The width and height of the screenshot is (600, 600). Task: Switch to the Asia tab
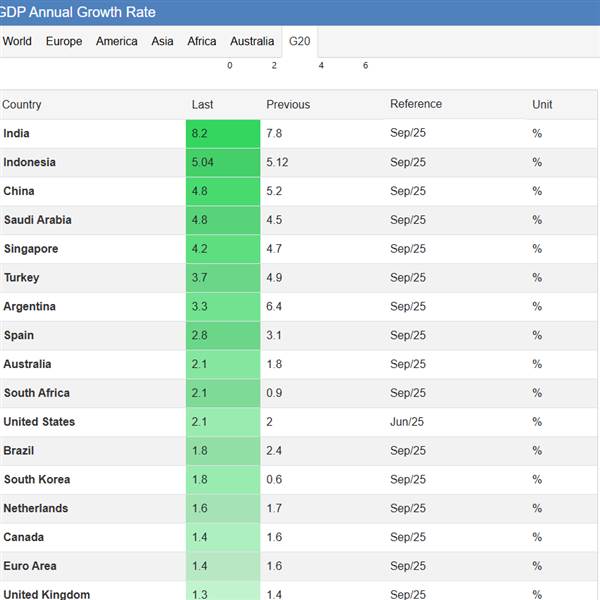click(x=162, y=41)
